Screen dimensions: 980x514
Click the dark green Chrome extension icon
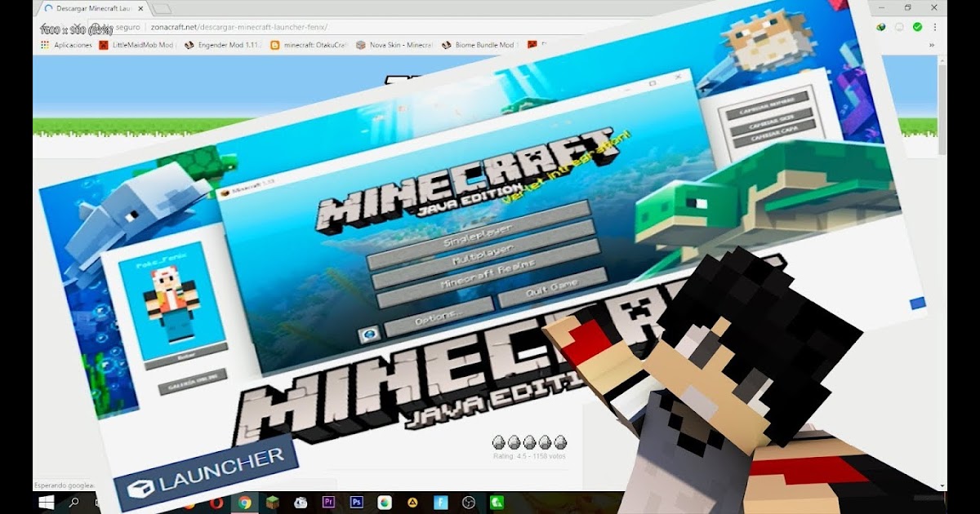point(881,27)
